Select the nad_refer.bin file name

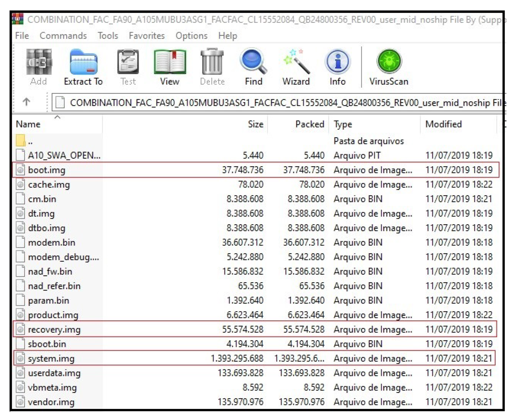[x=54, y=286]
